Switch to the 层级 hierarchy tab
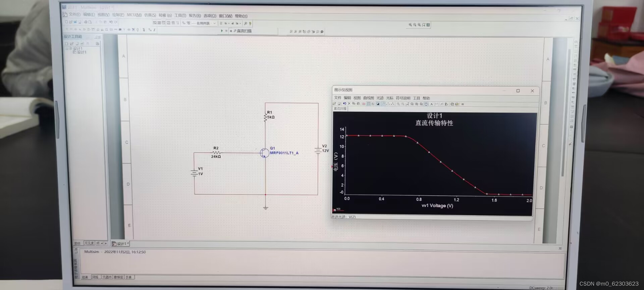The height and width of the screenshot is (290, 644). 77,243
